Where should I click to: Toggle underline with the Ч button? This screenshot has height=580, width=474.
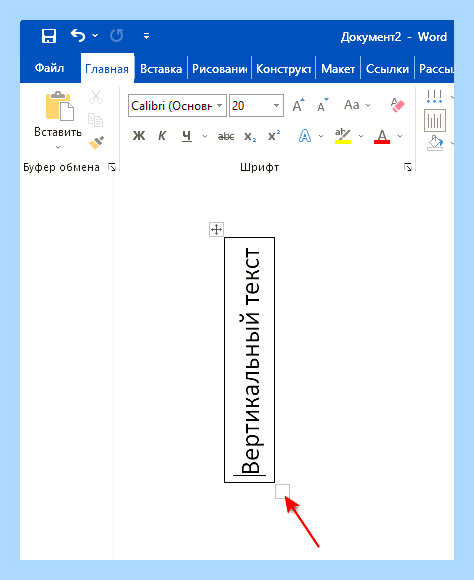(187, 136)
